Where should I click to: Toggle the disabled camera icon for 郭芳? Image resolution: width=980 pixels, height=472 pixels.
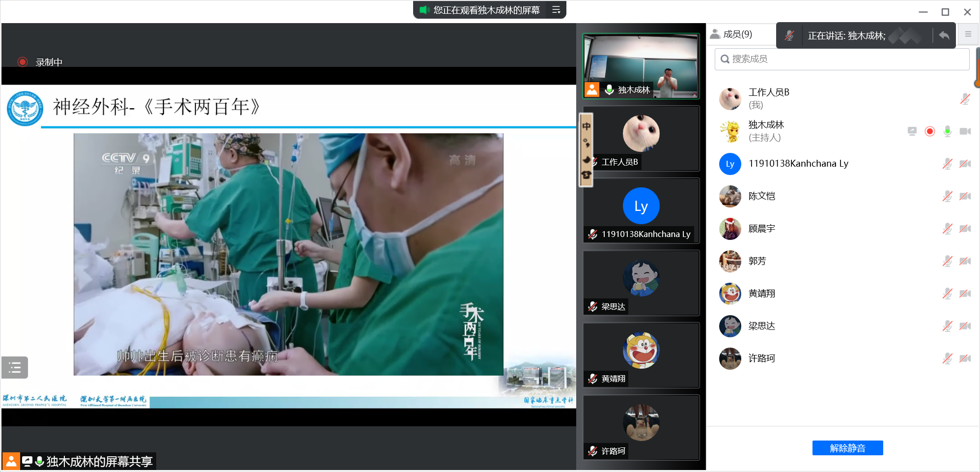tap(965, 261)
